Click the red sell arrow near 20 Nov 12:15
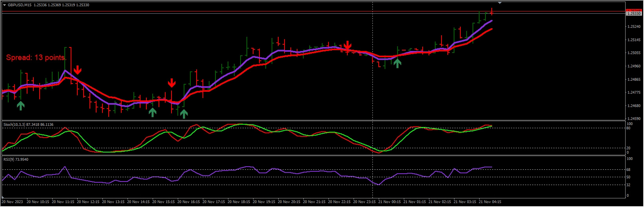The width and height of the screenshot is (644, 207). coord(78,70)
